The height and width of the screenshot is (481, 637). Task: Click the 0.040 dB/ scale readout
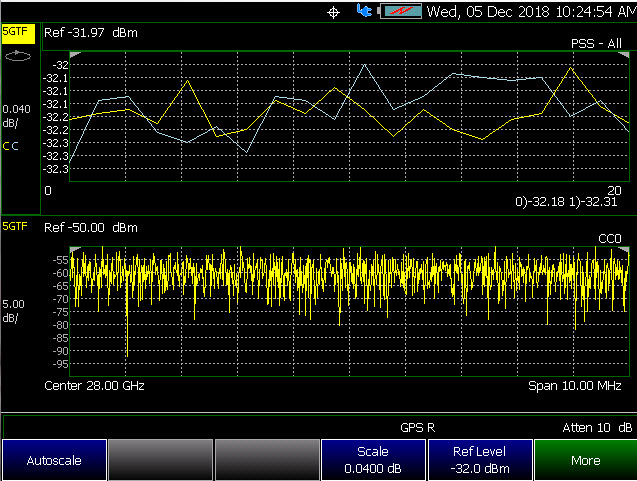pos(16,116)
